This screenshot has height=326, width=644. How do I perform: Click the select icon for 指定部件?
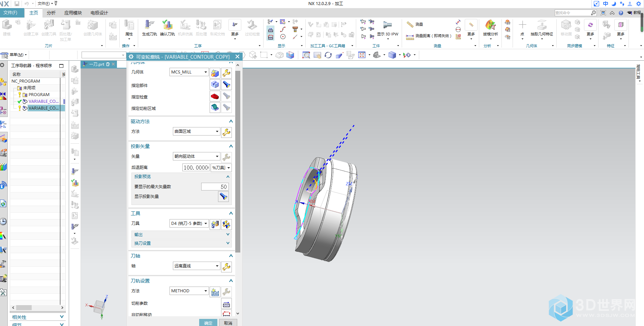[215, 85]
